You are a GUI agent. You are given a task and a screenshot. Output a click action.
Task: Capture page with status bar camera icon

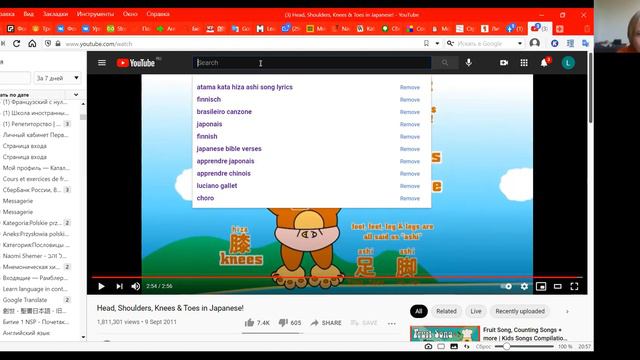(428, 346)
